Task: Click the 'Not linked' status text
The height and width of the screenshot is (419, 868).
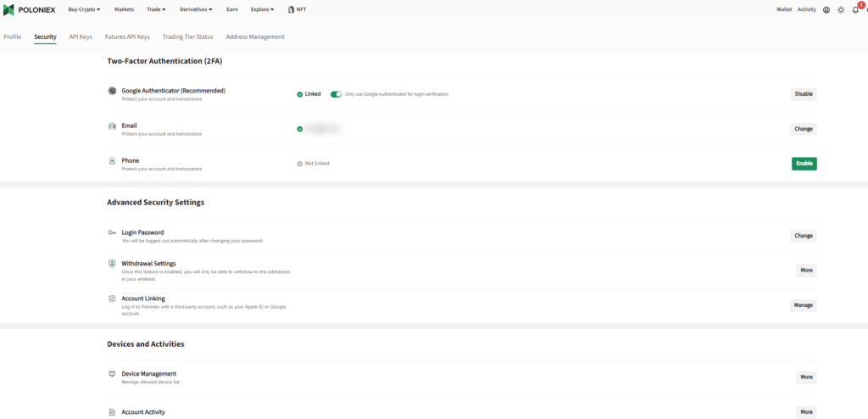Action: [x=317, y=164]
